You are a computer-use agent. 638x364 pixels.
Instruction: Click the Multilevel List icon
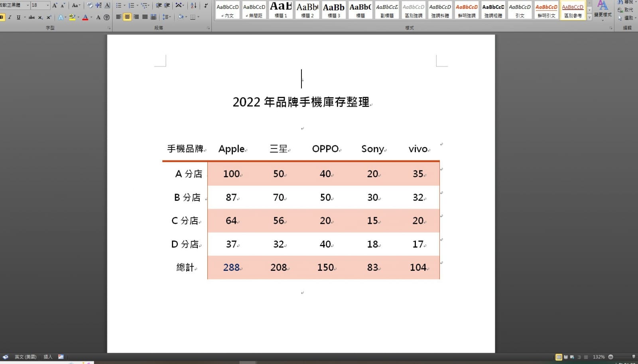[x=145, y=5]
